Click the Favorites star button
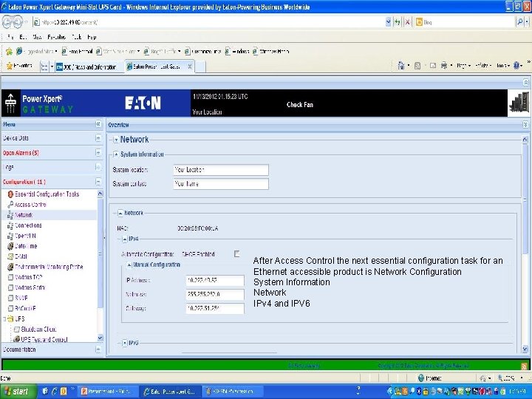The width and height of the screenshot is (532, 399). 19,66
